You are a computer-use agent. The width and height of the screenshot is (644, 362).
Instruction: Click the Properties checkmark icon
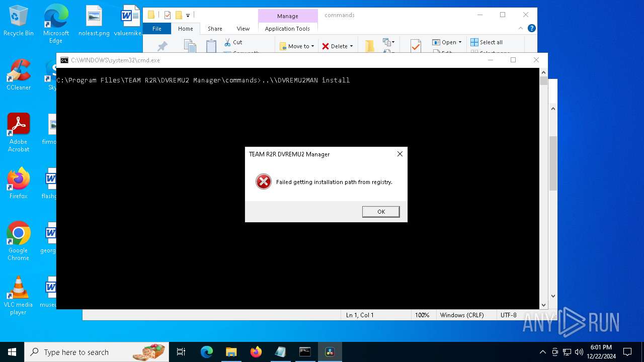click(416, 46)
